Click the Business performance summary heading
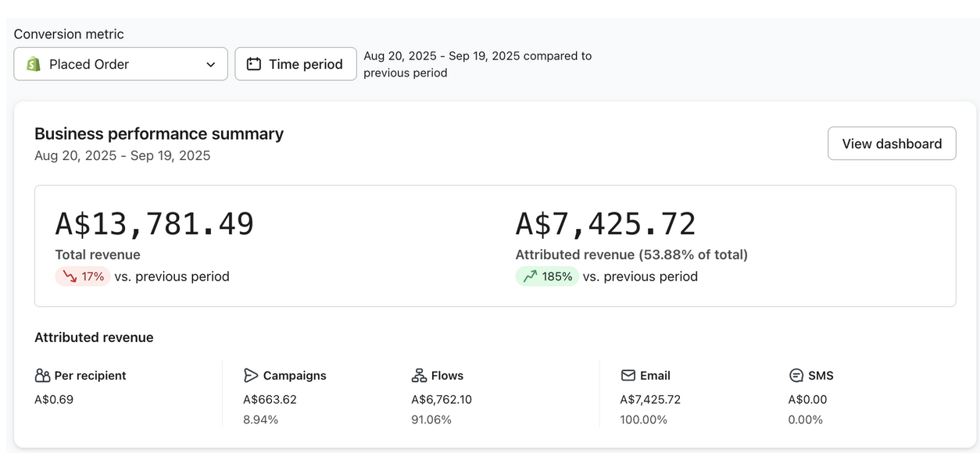980x453 pixels. pos(159,134)
